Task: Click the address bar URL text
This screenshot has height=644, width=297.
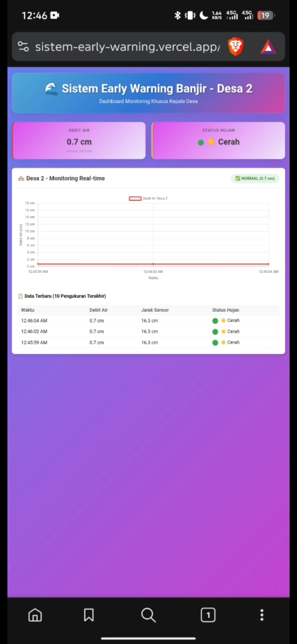Action: 127,47
